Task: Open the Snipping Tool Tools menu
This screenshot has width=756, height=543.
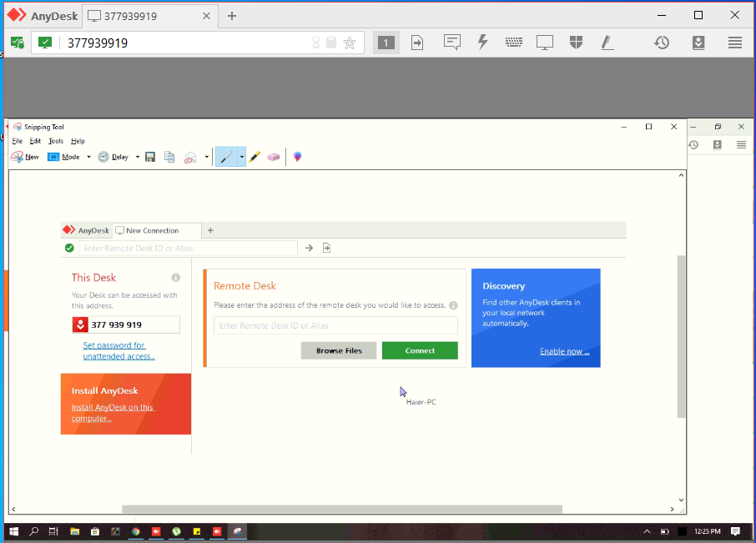Action: pyautogui.click(x=56, y=141)
